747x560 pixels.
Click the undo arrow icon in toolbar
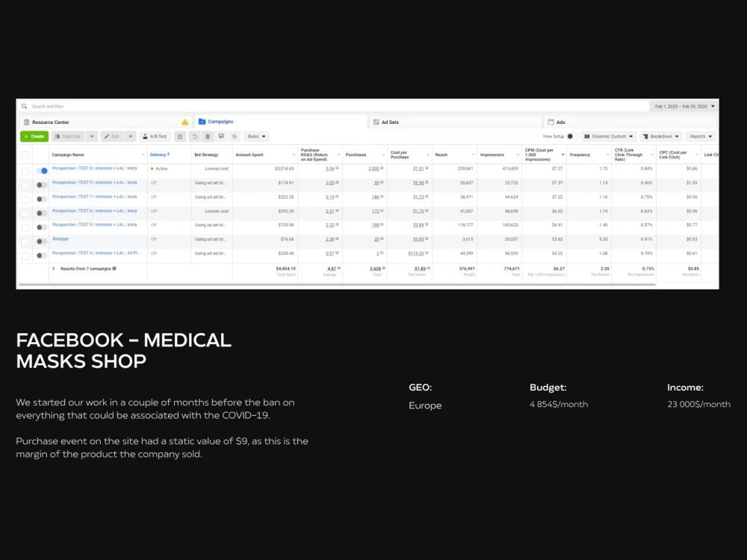coord(194,137)
